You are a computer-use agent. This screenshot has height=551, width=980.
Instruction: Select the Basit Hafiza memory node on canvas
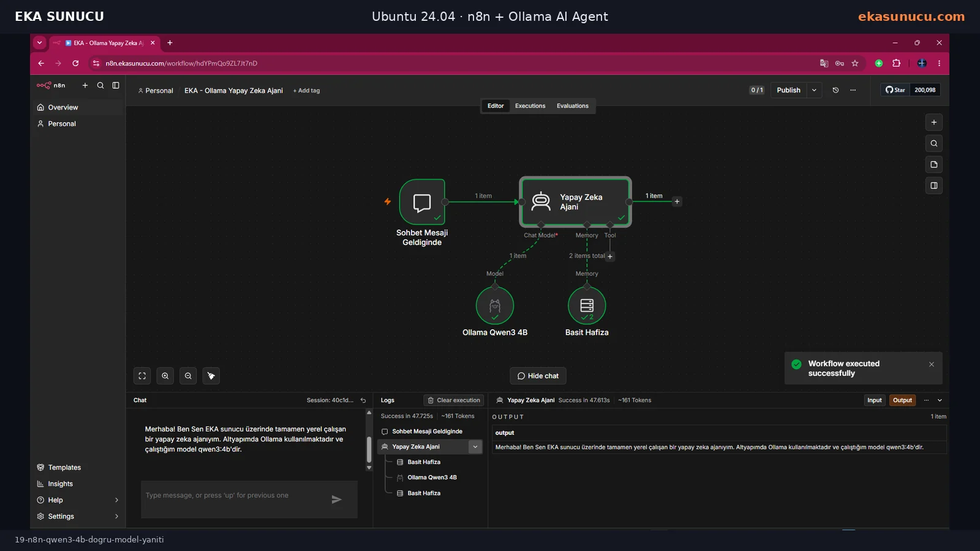(587, 305)
